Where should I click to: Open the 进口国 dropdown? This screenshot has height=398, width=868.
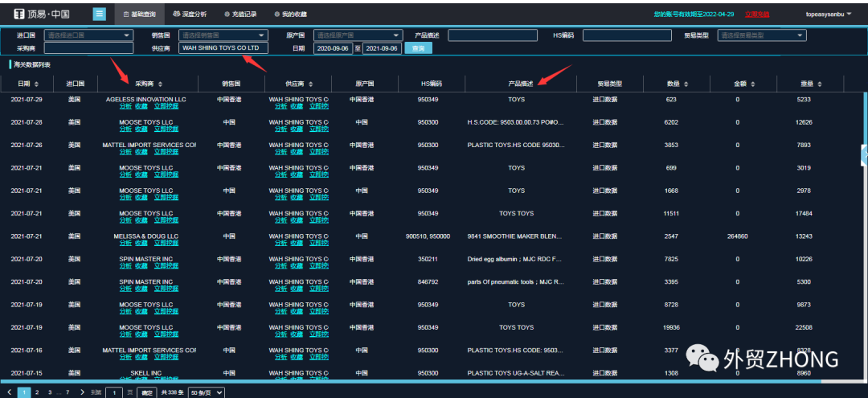tap(88, 35)
